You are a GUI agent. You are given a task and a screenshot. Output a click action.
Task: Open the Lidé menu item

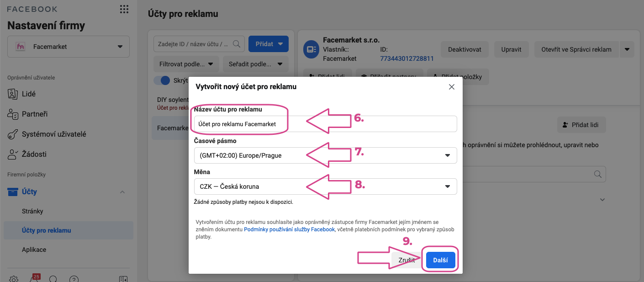(29, 94)
